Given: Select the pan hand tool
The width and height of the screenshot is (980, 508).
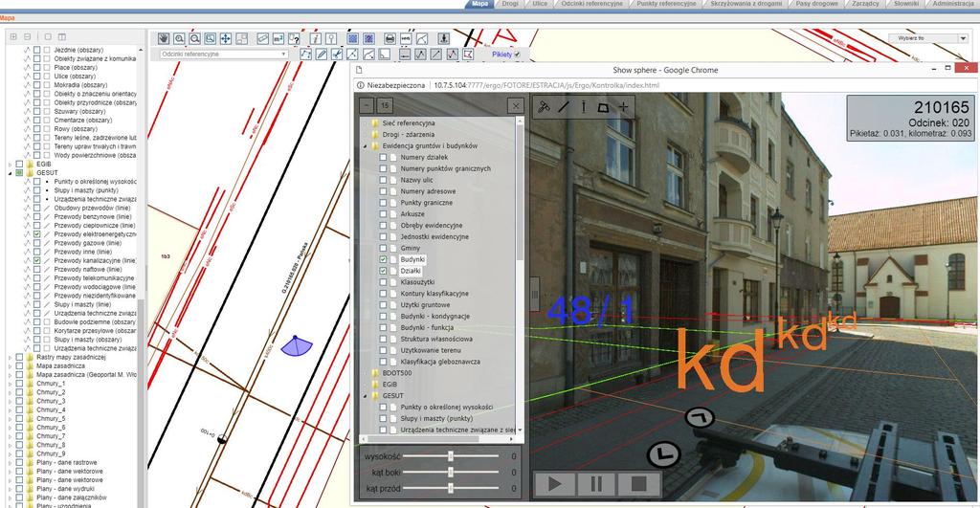Looking at the screenshot, I should tap(163, 38).
